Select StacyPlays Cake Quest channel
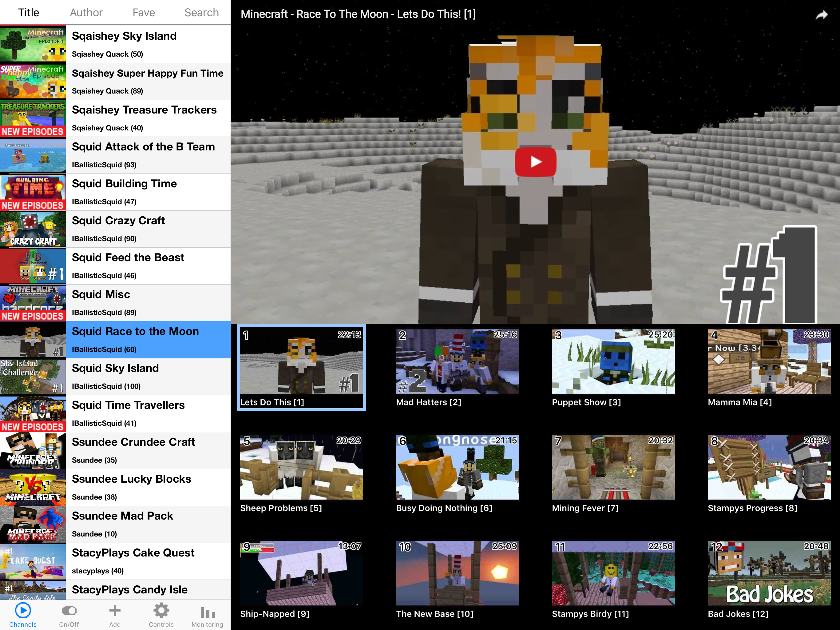 tap(148, 561)
